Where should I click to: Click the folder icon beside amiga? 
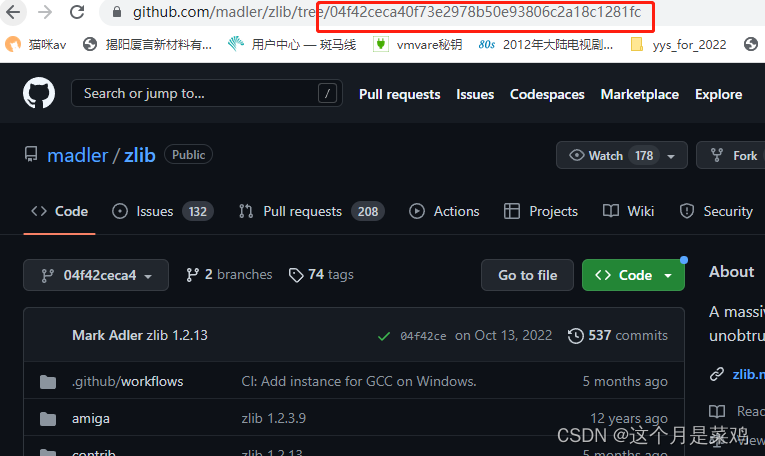tap(48, 418)
